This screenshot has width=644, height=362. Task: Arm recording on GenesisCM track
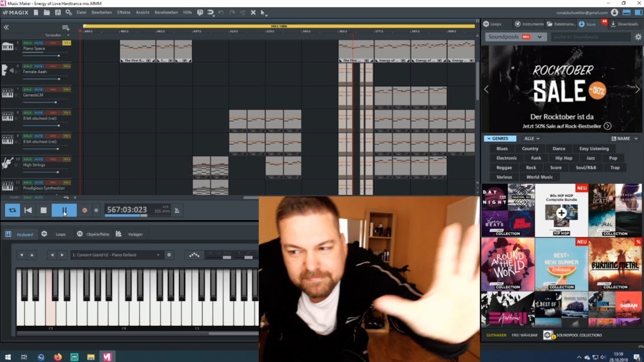(x=53, y=89)
